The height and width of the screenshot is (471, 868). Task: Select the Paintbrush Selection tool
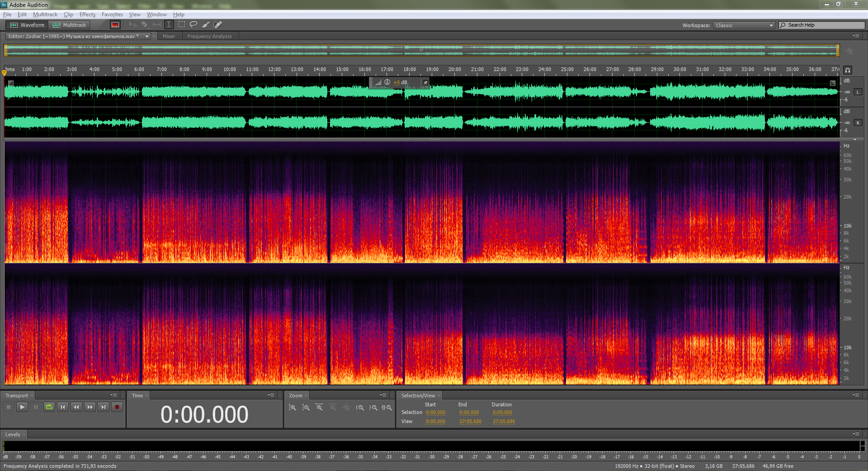pyautogui.click(x=206, y=25)
